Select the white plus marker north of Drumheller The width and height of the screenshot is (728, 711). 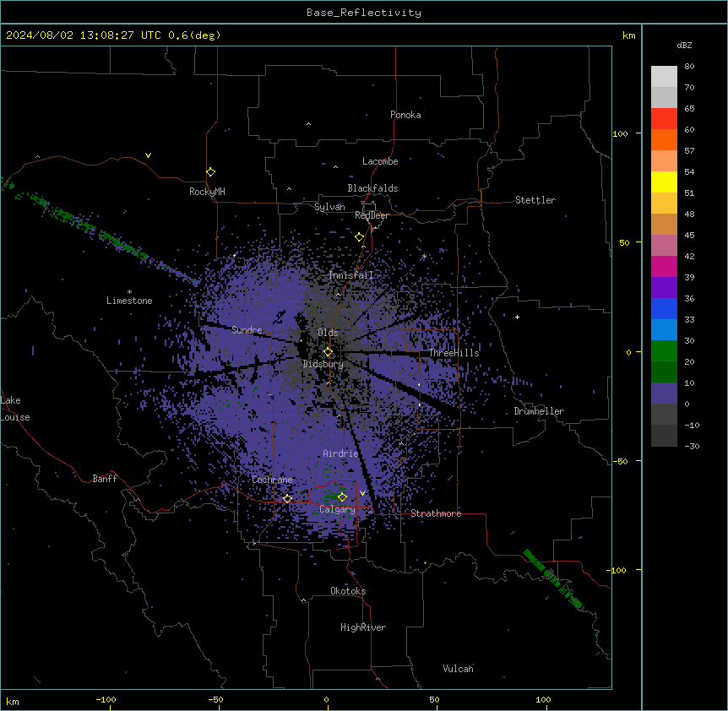pyautogui.click(x=517, y=317)
